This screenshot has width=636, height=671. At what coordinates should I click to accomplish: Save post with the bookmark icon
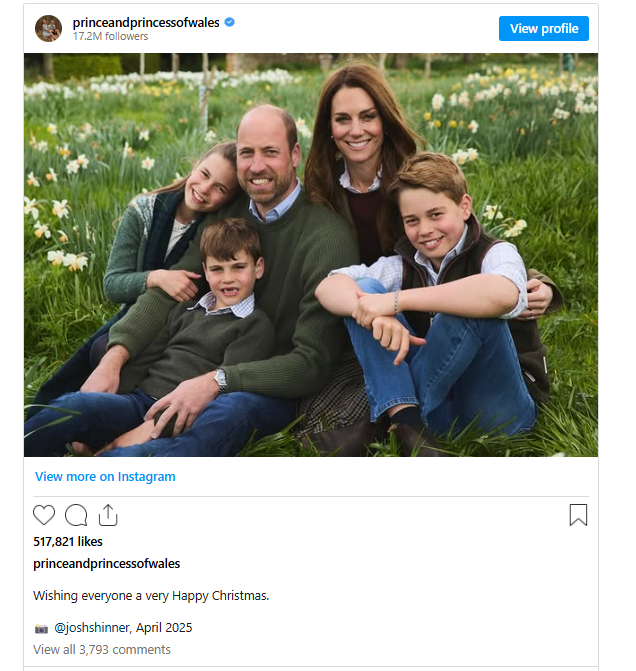point(578,515)
